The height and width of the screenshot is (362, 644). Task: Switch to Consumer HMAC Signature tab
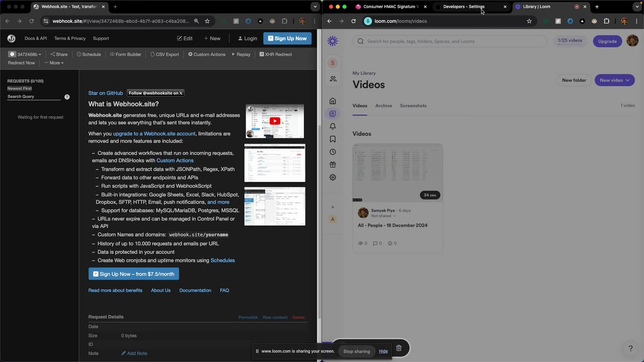(391, 7)
